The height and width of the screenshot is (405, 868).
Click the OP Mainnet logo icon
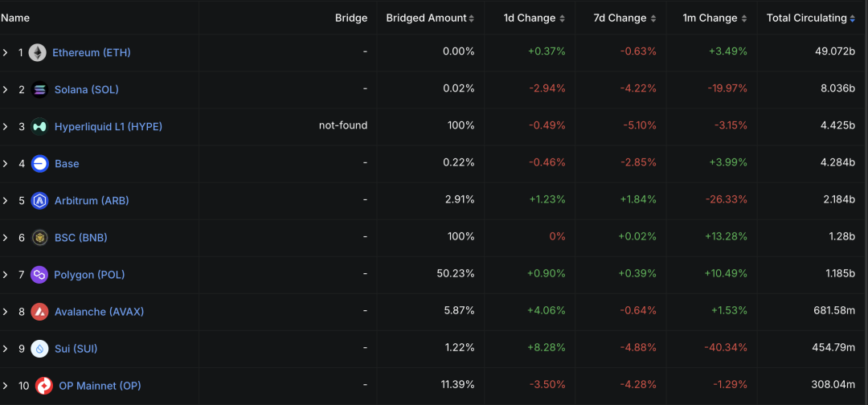click(x=43, y=386)
